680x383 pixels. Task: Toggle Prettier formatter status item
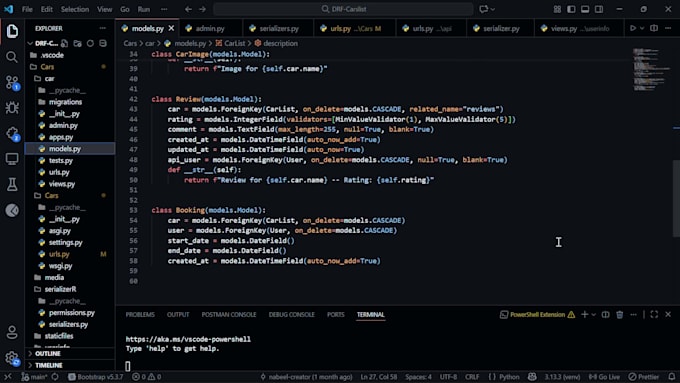click(x=644, y=376)
